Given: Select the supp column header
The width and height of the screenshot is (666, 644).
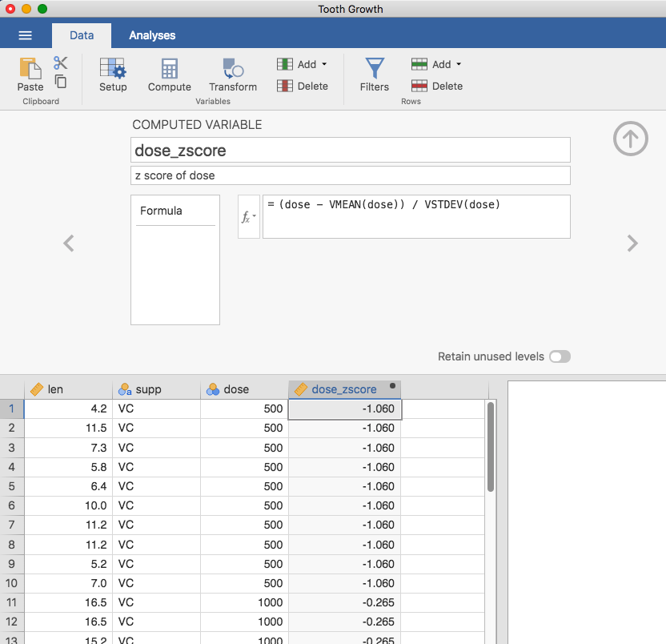Looking at the screenshot, I should 156,389.
